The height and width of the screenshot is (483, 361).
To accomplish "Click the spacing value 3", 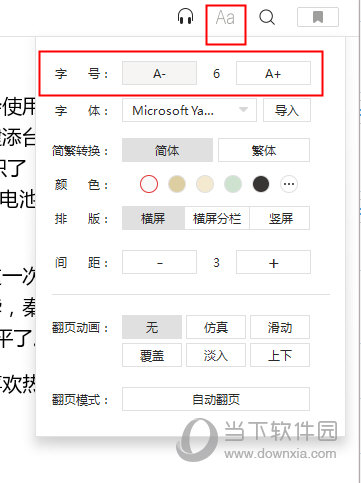I will tap(216, 263).
